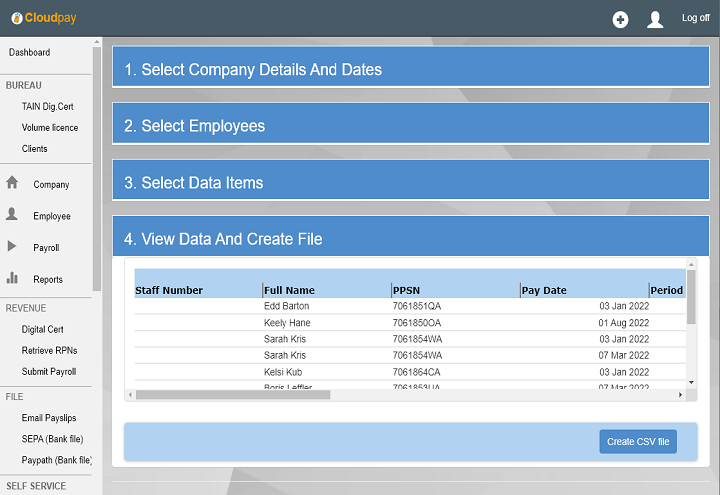This screenshot has height=495, width=720.
Task: Click the Reports bar chart icon
Action: click(13, 278)
